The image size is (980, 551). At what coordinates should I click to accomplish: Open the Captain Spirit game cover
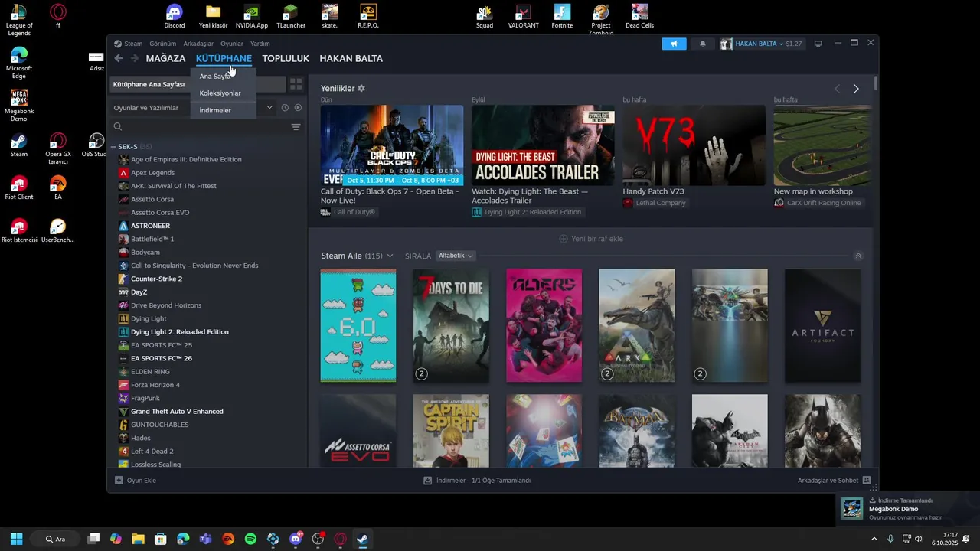click(x=451, y=431)
